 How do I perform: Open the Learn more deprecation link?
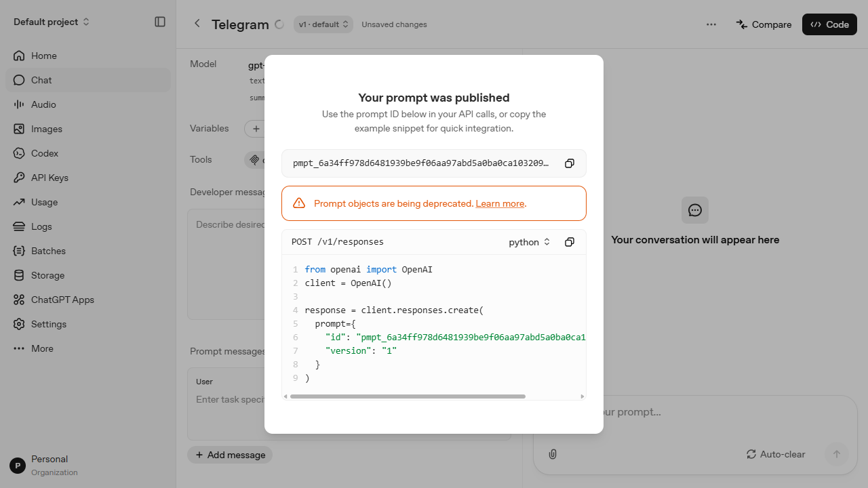point(500,203)
